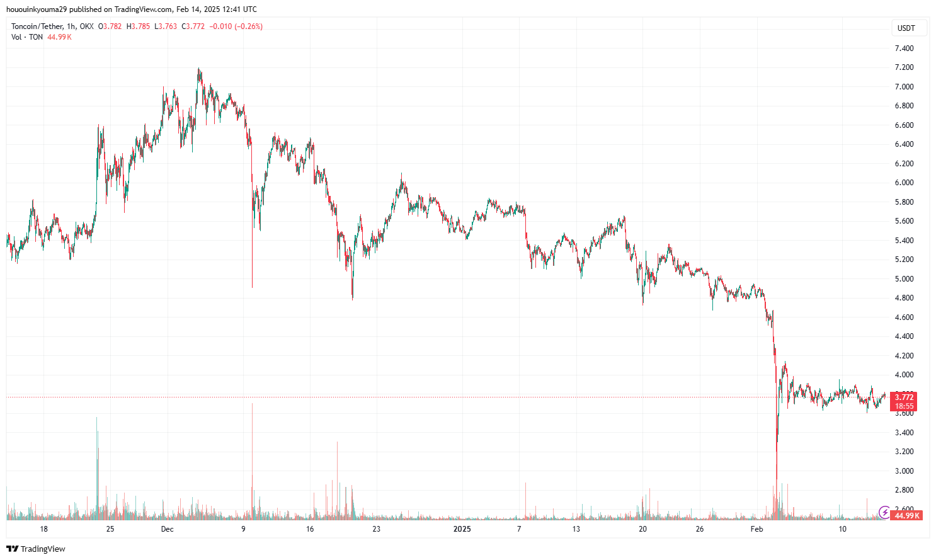Screen dimensions: 936x560
Task: Click the 3.000 price axis label
Action: (904, 471)
